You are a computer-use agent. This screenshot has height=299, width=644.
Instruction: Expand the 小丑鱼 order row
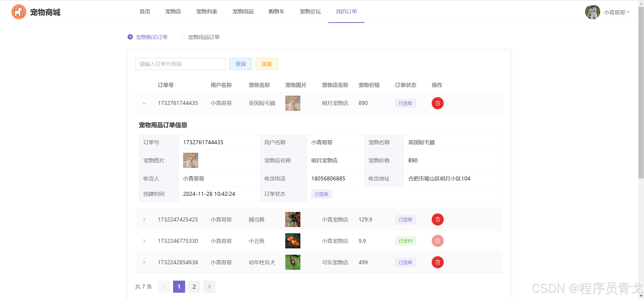click(144, 241)
